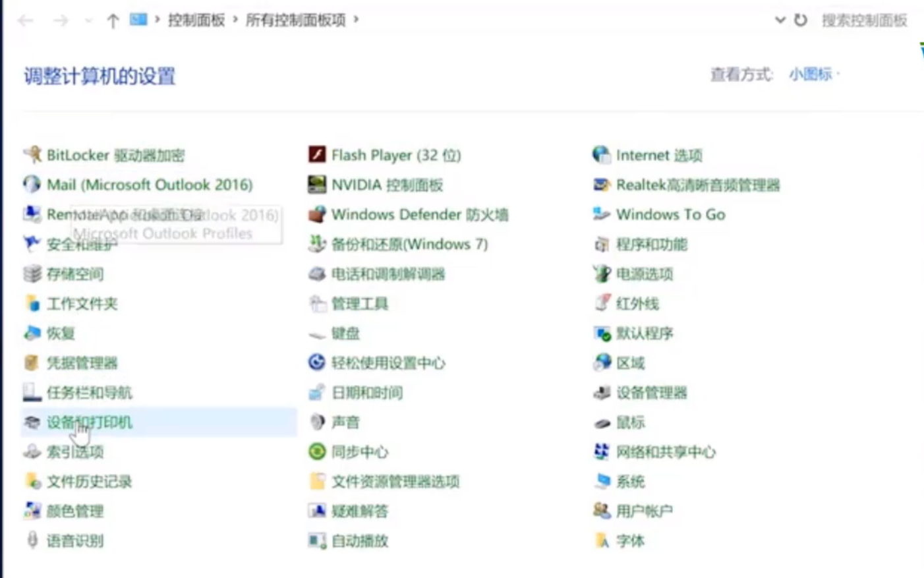
Task: Expand the recent locations arrow beside Forward
Action: pos(89,20)
